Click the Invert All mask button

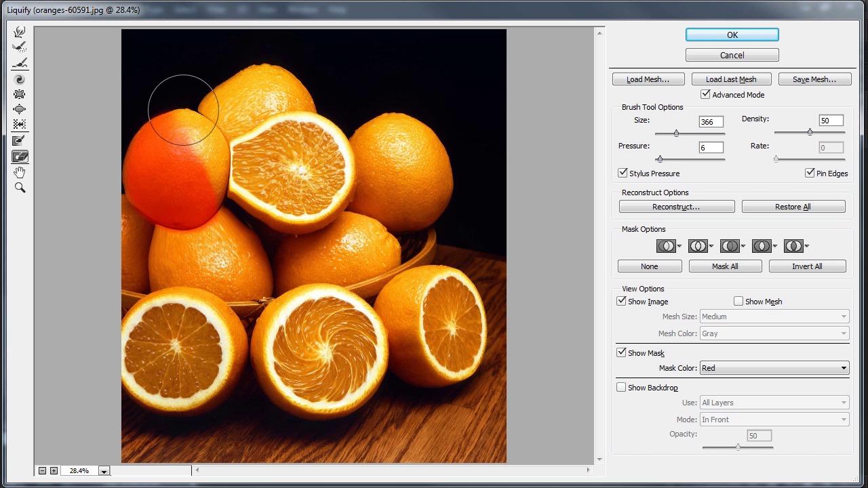point(807,266)
